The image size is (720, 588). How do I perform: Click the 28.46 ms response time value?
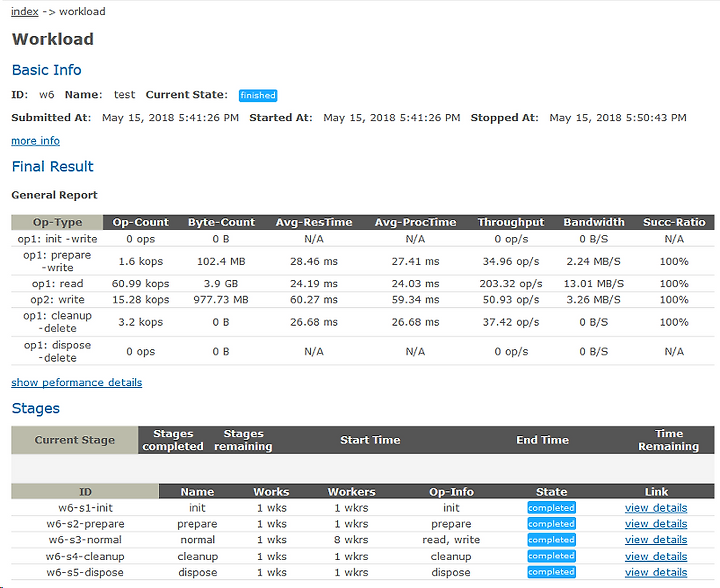tap(314, 262)
